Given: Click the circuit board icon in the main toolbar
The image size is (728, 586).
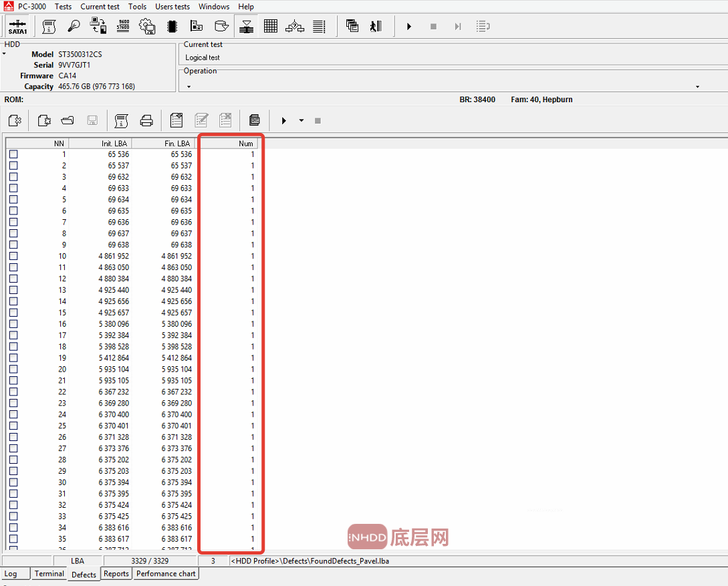Looking at the screenshot, I should click(x=197, y=27).
